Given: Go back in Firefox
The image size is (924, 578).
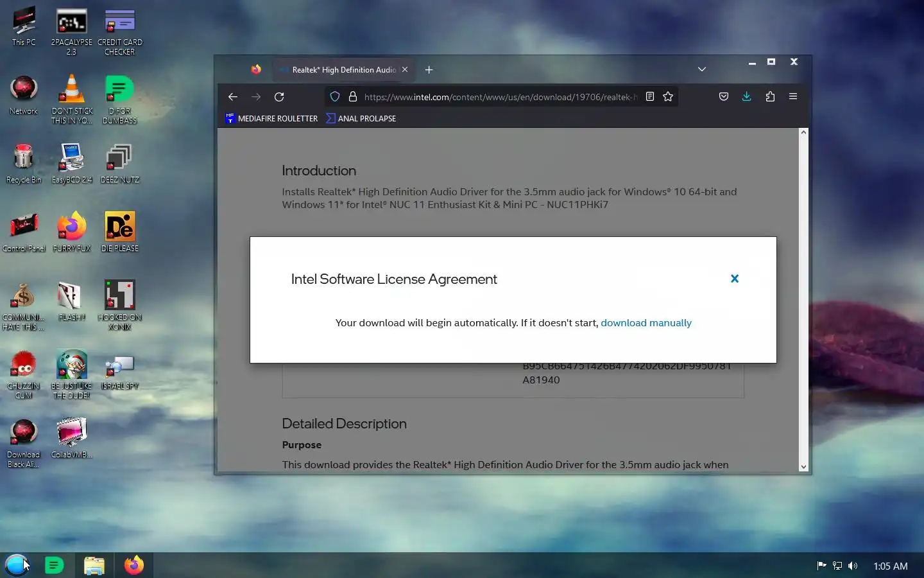Looking at the screenshot, I should pyautogui.click(x=233, y=97).
